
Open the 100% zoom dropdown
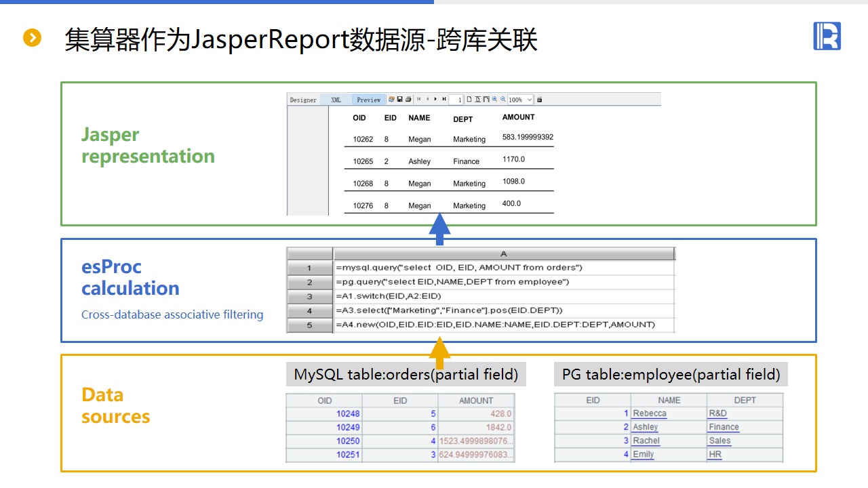tap(521, 100)
